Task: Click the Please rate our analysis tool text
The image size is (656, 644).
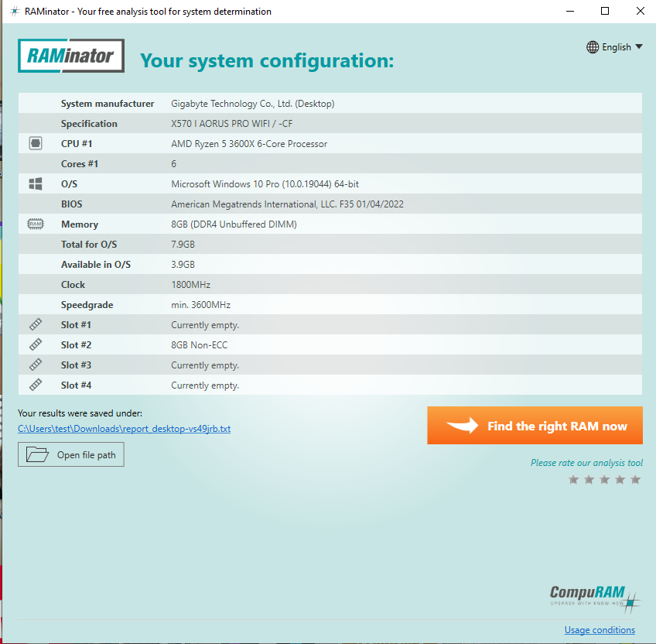Action: (586, 463)
